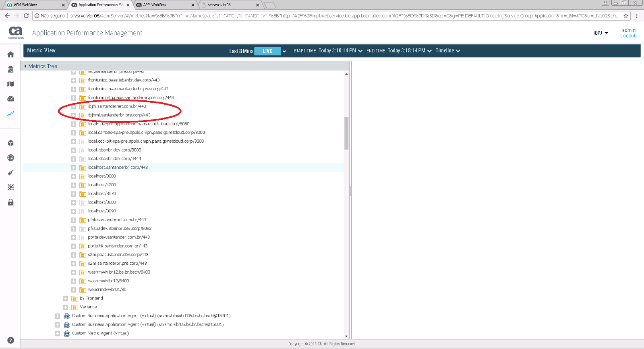Expand the Variance node
The height and width of the screenshot is (349, 644).
tap(65, 307)
